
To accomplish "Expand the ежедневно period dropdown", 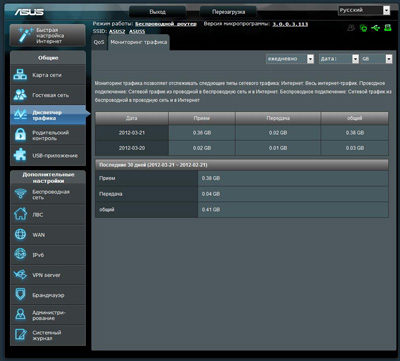I will point(290,59).
